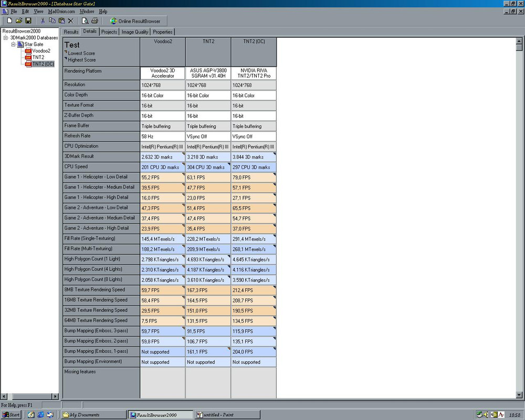Select the ResultBrowser2000 root node
This screenshot has width=525, height=420.
click(22, 31)
